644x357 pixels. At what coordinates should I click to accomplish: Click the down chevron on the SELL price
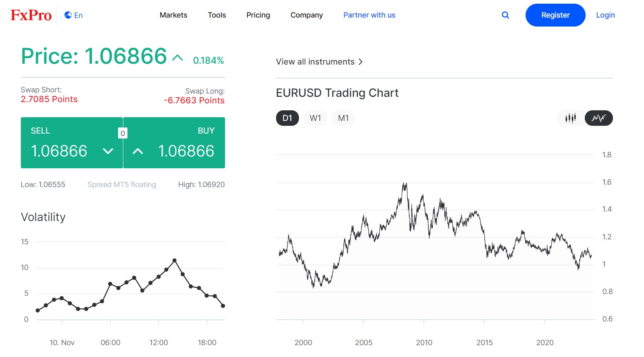coord(108,151)
